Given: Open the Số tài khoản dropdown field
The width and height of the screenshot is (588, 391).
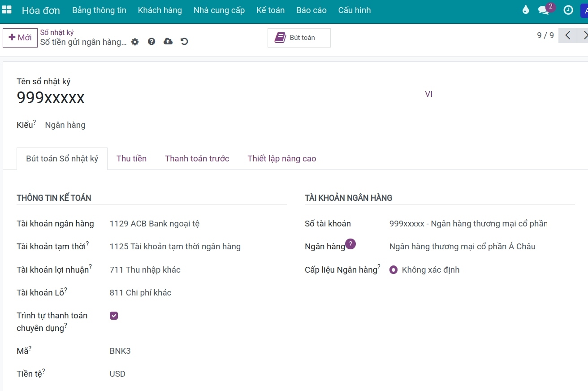Looking at the screenshot, I should (x=468, y=224).
